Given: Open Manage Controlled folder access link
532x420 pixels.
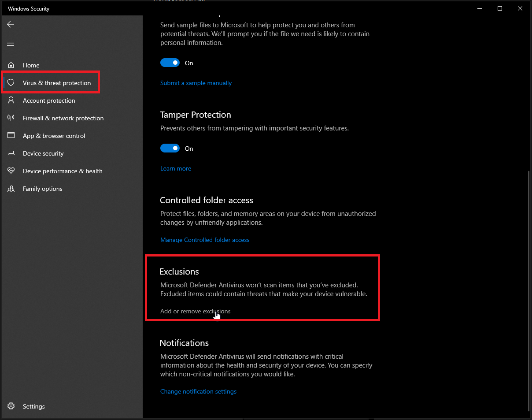Looking at the screenshot, I should (x=205, y=240).
